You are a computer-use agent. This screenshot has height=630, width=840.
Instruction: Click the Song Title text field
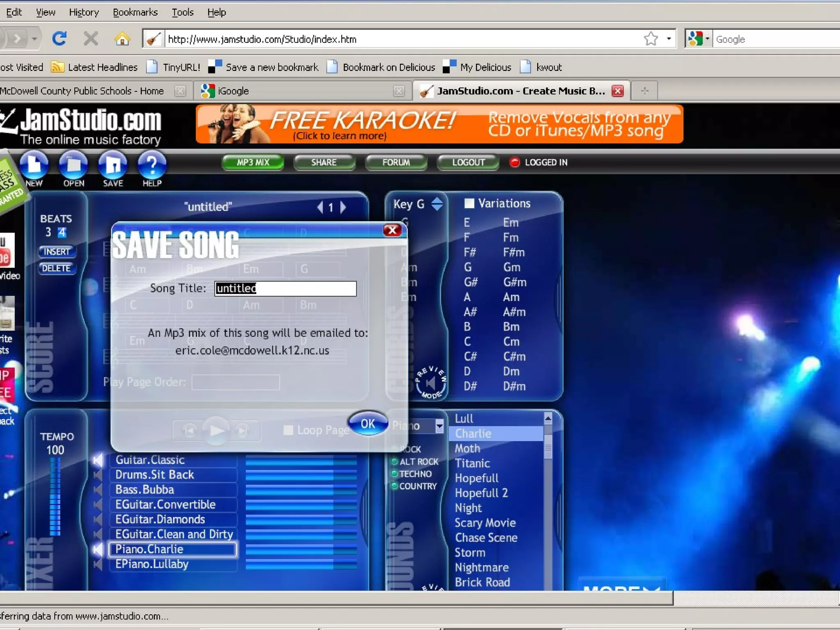285,288
